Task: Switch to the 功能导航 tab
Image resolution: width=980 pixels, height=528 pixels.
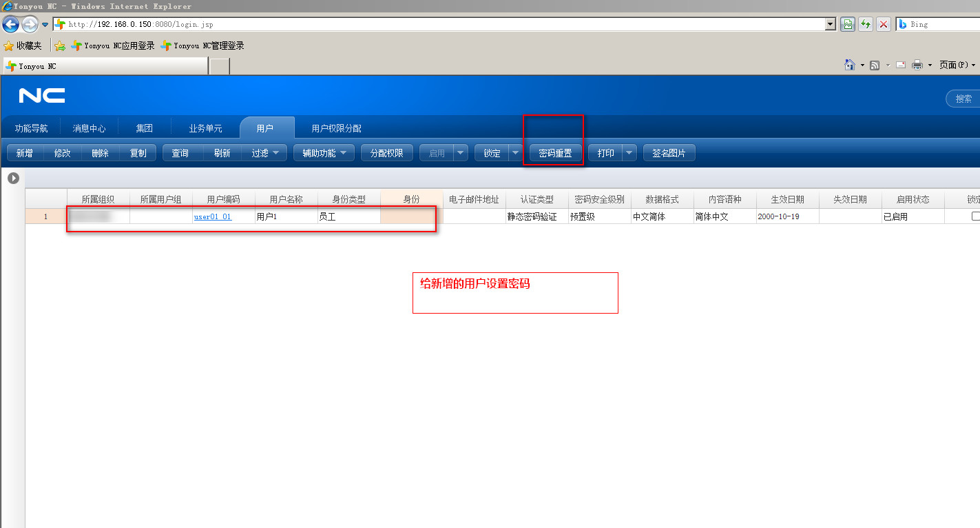Action: [x=31, y=128]
